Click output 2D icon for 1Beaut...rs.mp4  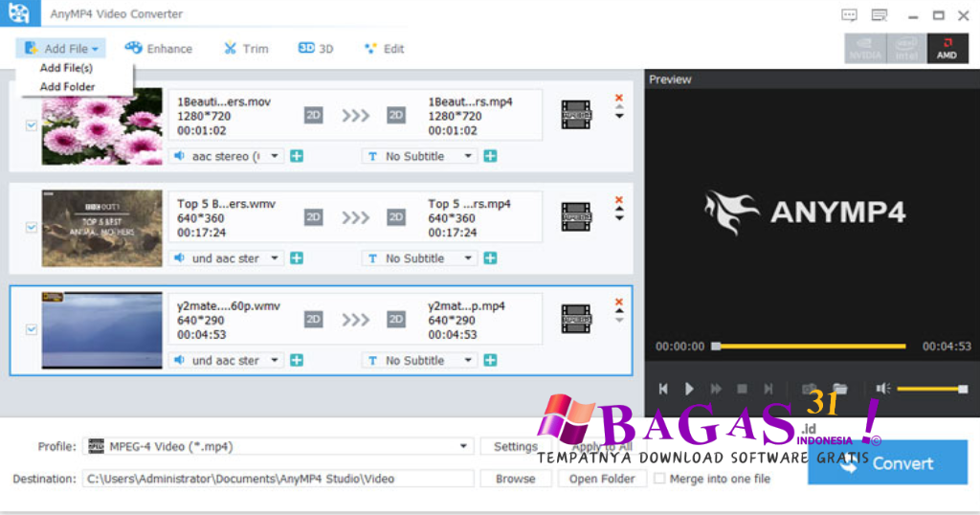[395, 115]
